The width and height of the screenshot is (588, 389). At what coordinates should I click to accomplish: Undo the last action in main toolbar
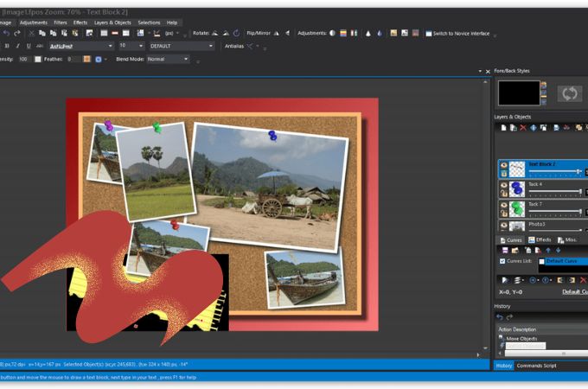point(6,34)
